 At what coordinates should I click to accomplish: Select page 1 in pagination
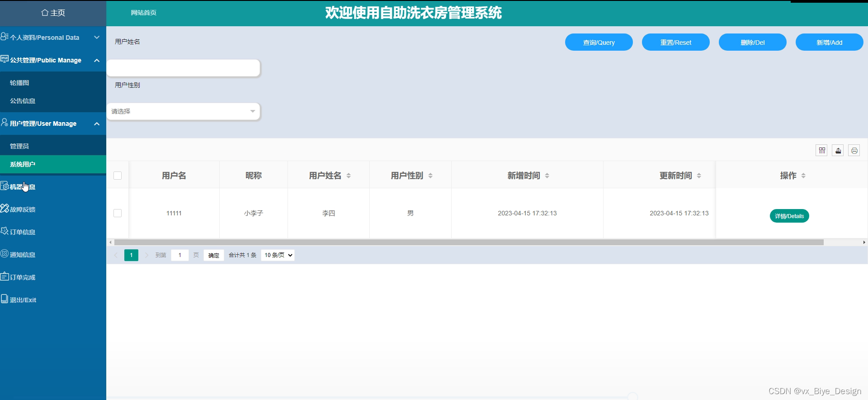point(131,255)
